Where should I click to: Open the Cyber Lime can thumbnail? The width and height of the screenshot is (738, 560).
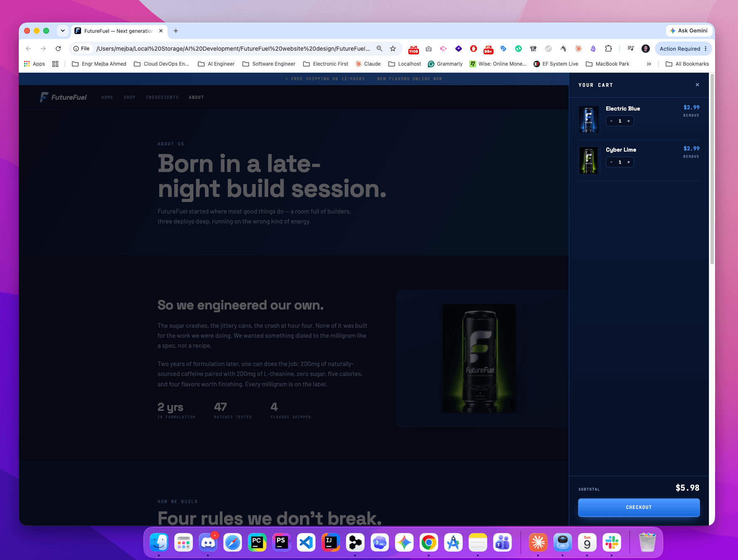pos(589,161)
